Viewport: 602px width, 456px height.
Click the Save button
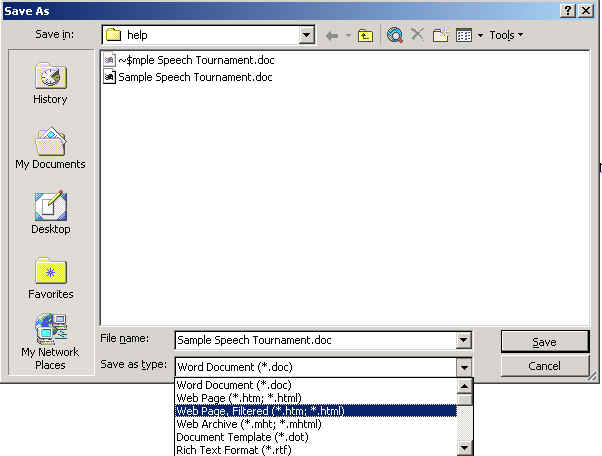pyautogui.click(x=544, y=342)
